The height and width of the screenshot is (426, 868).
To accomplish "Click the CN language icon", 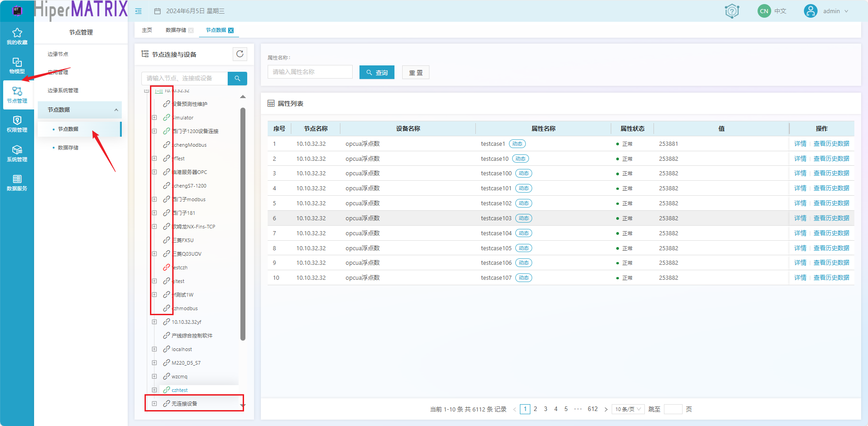I will click(x=764, y=11).
